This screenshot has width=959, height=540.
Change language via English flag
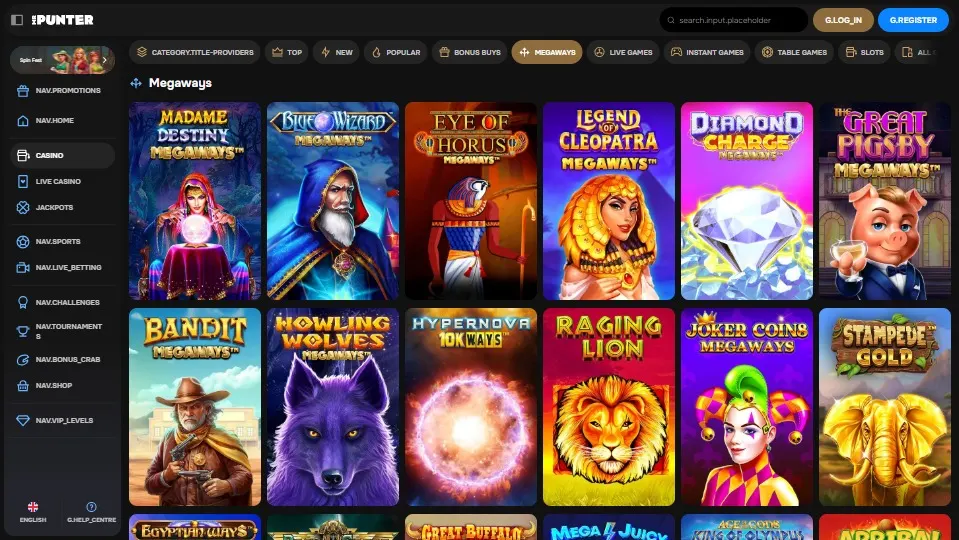[33, 507]
